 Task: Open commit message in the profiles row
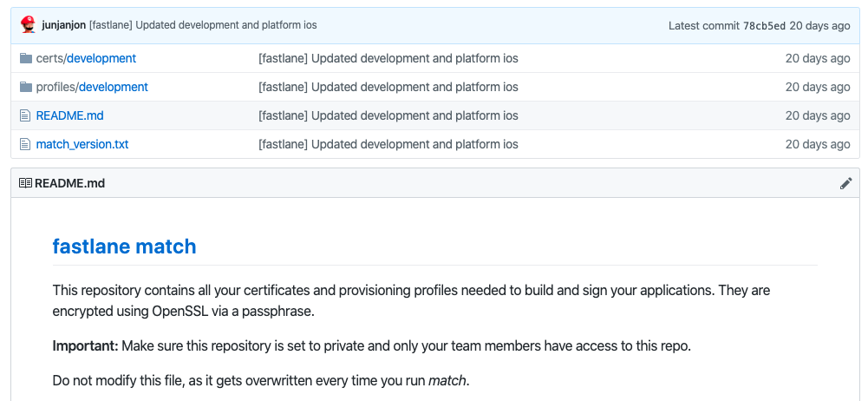coord(388,87)
